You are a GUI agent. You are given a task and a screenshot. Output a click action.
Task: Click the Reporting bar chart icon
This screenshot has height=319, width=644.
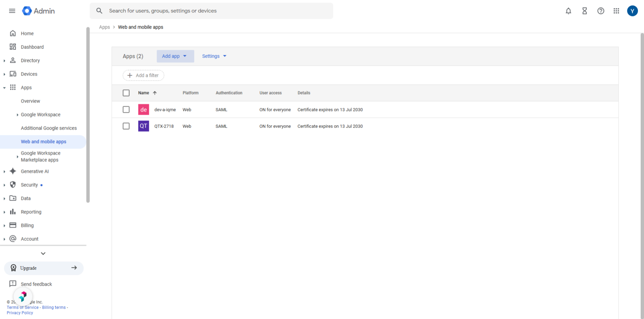13,212
